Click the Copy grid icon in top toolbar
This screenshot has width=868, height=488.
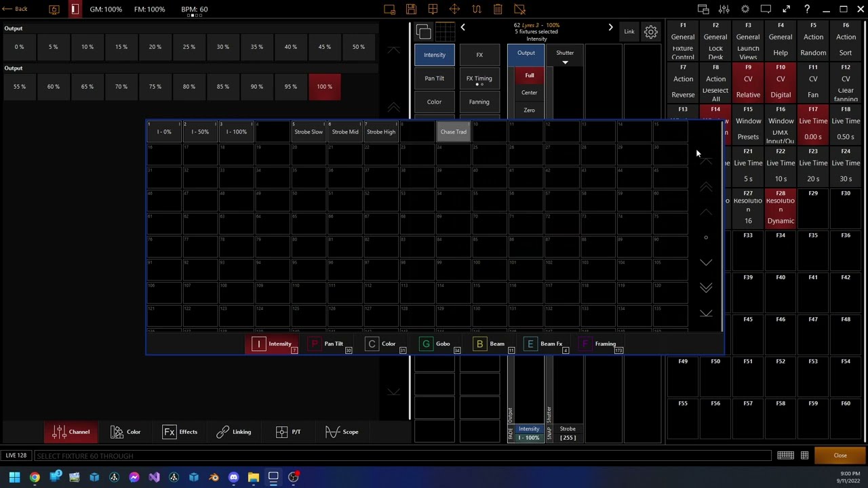(433, 9)
